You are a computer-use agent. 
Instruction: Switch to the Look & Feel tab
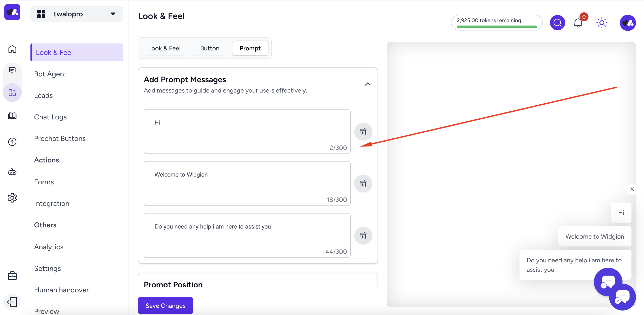click(164, 48)
